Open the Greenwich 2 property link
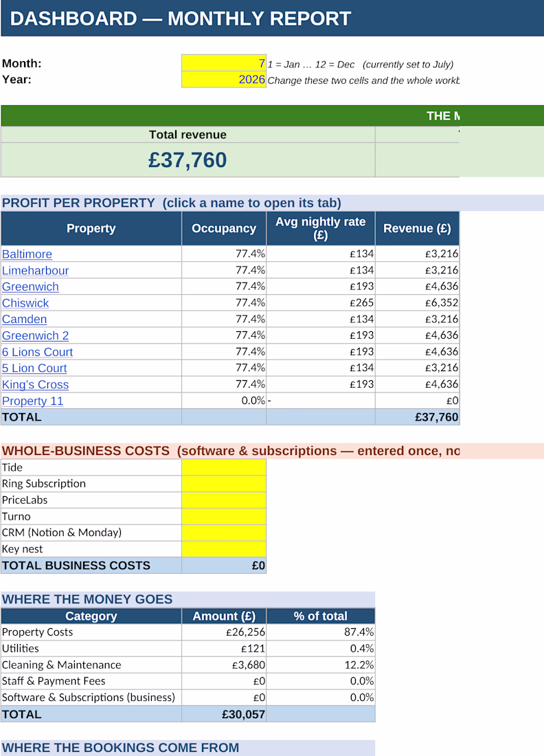The image size is (544, 756). click(x=35, y=335)
